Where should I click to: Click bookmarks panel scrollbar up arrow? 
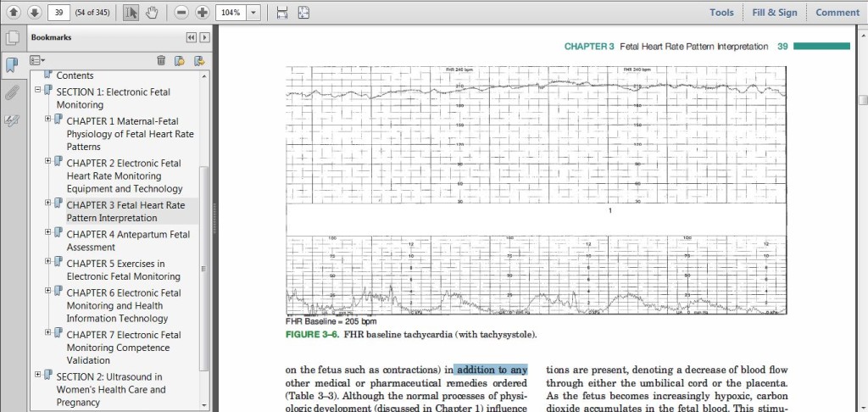tap(204, 75)
